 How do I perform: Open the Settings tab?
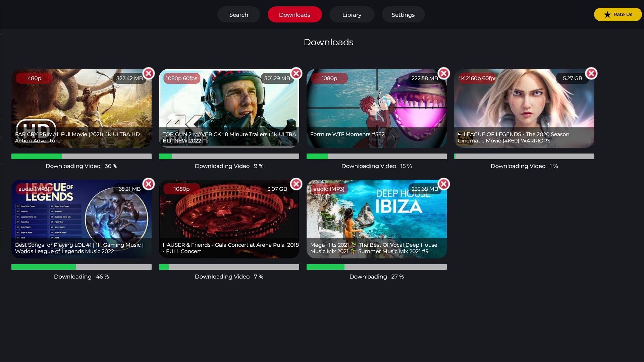pos(403,14)
